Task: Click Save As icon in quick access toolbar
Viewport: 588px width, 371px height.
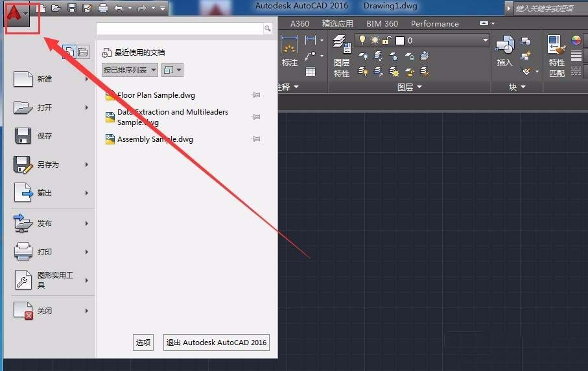Action: click(x=88, y=8)
